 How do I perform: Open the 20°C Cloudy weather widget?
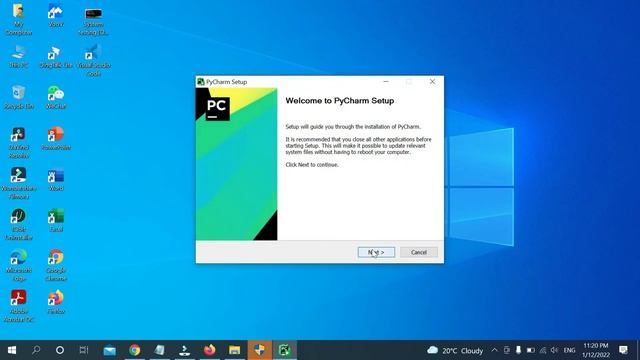(x=455, y=351)
